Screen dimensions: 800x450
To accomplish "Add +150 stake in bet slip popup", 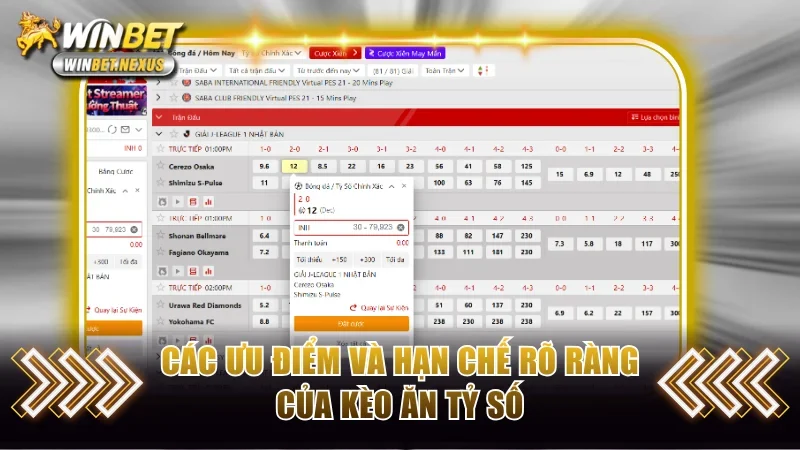I will point(339,260).
